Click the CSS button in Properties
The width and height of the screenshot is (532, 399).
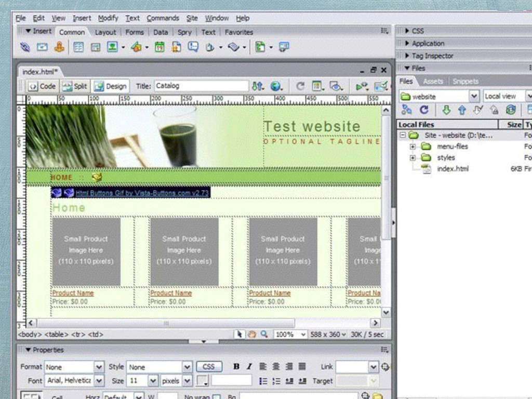tap(209, 367)
